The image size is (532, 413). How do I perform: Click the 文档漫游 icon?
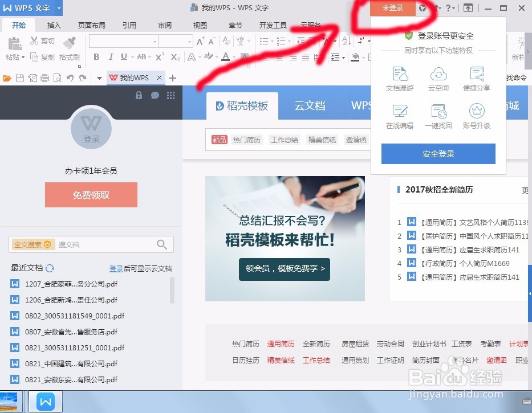click(400, 73)
